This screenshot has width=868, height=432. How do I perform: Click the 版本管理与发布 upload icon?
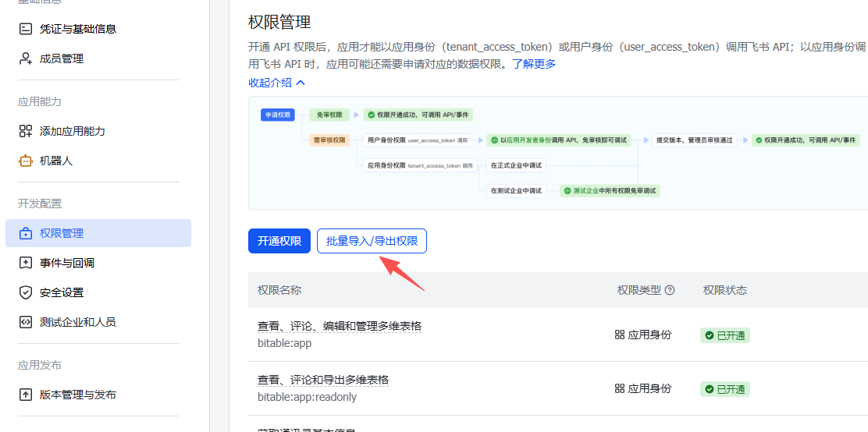pyautogui.click(x=26, y=395)
